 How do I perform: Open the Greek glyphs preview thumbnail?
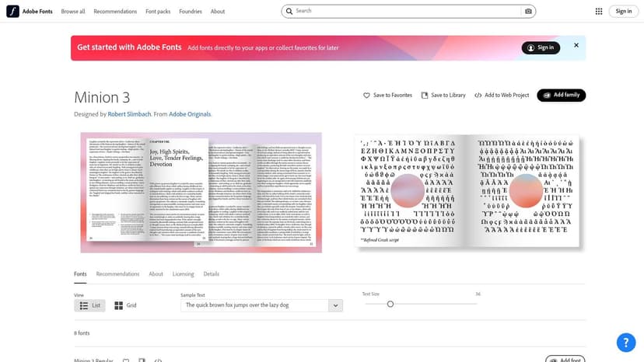[467, 192]
